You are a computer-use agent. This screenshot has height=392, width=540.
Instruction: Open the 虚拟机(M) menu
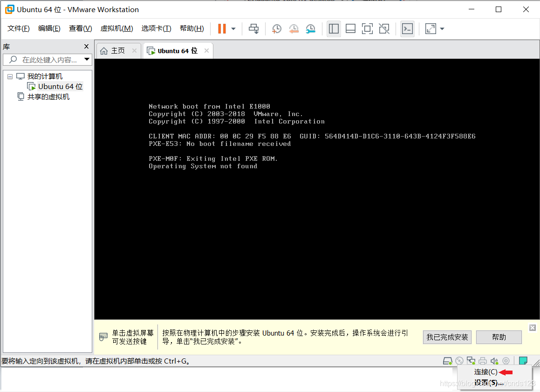coord(117,28)
